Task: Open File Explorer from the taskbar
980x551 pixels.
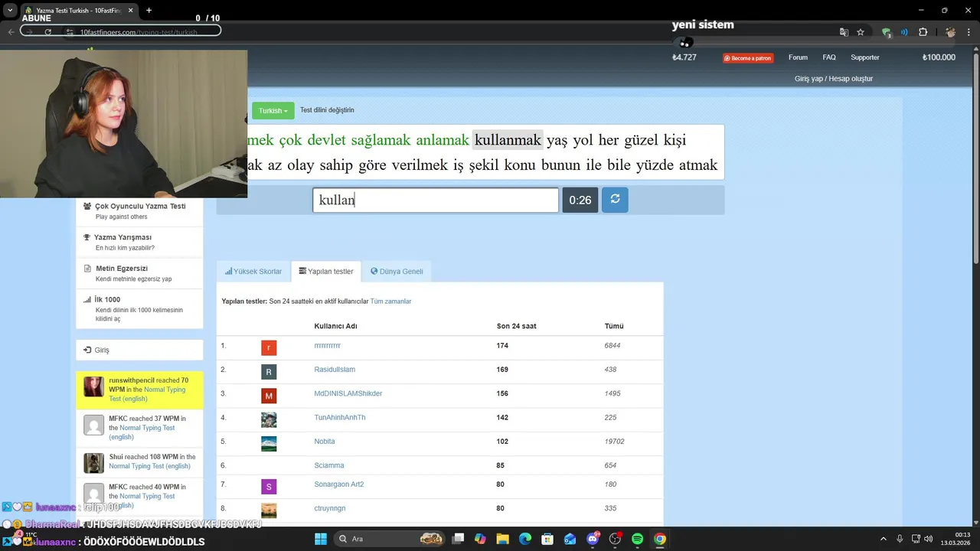Action: pyautogui.click(x=502, y=539)
